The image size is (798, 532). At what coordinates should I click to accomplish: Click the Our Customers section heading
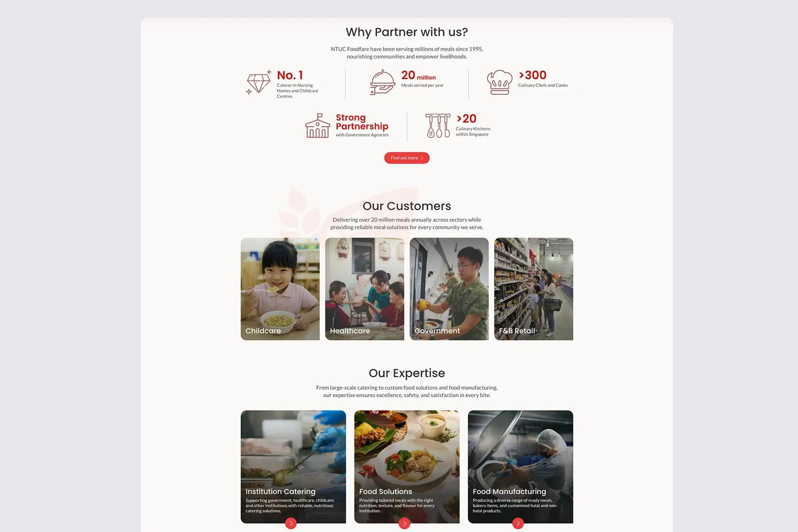[407, 206]
